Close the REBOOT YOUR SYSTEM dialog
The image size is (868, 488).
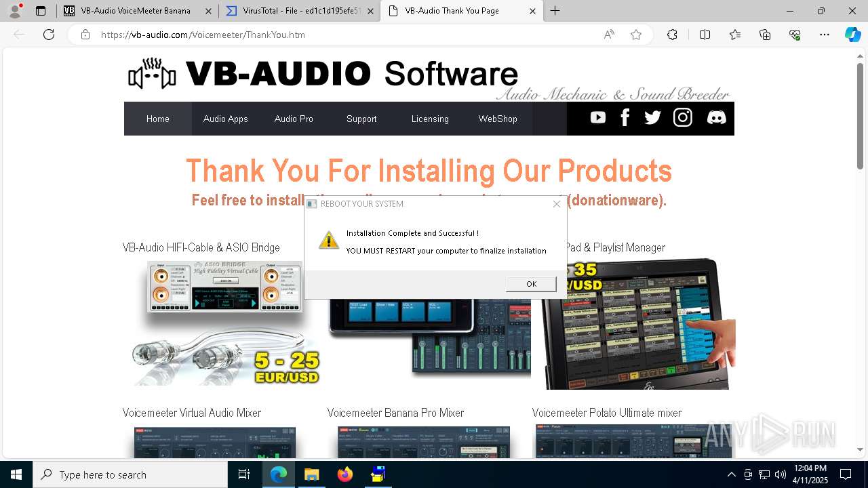click(557, 204)
